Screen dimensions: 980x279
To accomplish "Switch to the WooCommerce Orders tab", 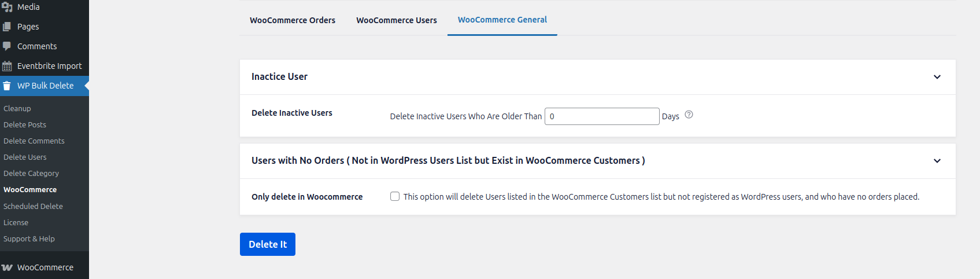I will 293,20.
